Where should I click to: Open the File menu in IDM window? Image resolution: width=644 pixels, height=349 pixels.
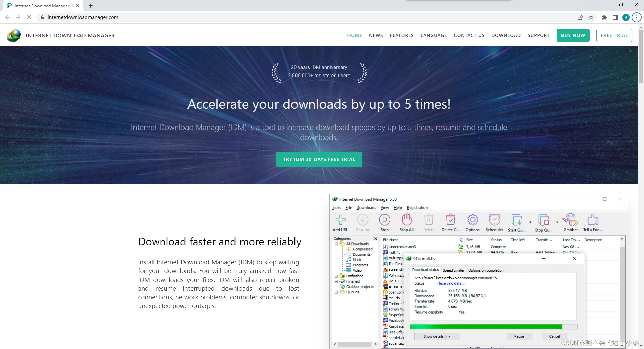pyautogui.click(x=349, y=208)
